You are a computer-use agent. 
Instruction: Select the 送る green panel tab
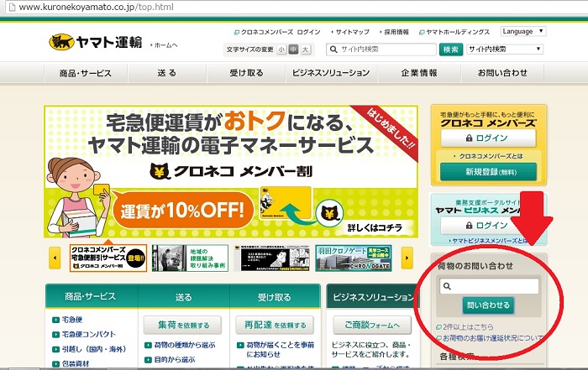pos(183,297)
